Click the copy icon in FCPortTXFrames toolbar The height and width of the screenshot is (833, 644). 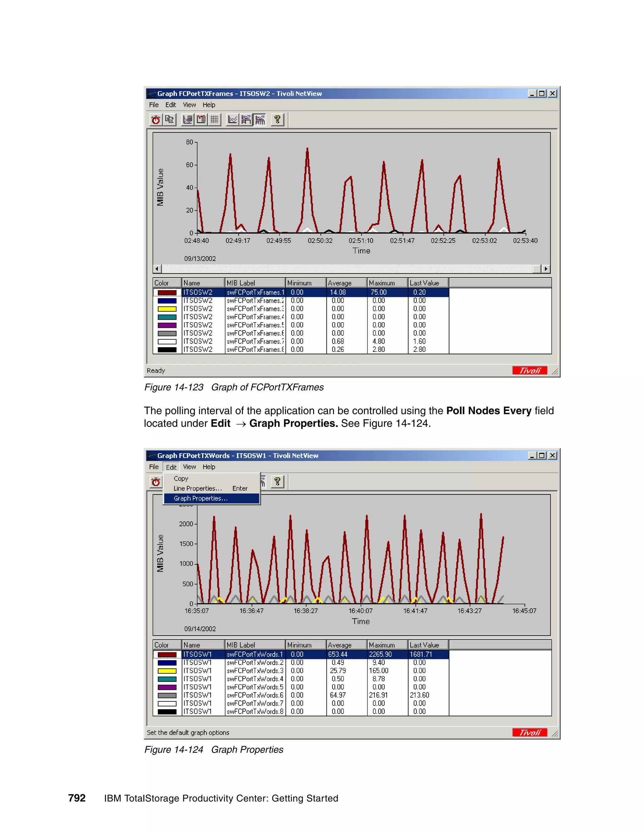pos(169,120)
